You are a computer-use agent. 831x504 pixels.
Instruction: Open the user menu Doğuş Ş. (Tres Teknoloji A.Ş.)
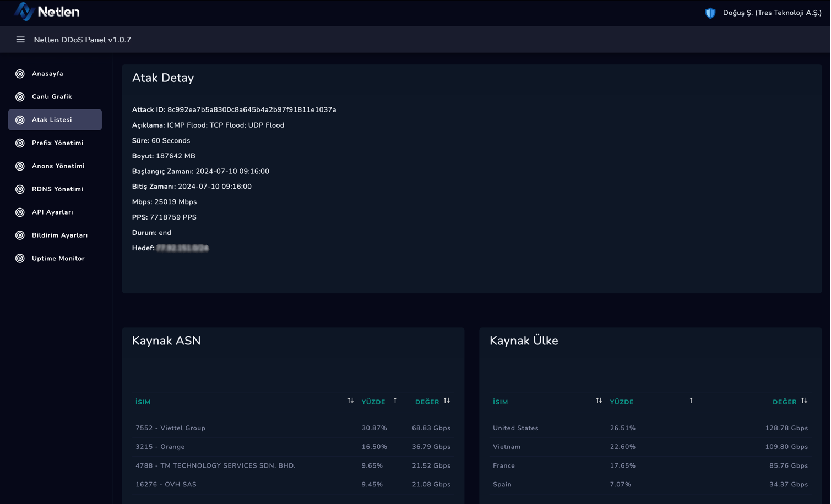772,13
